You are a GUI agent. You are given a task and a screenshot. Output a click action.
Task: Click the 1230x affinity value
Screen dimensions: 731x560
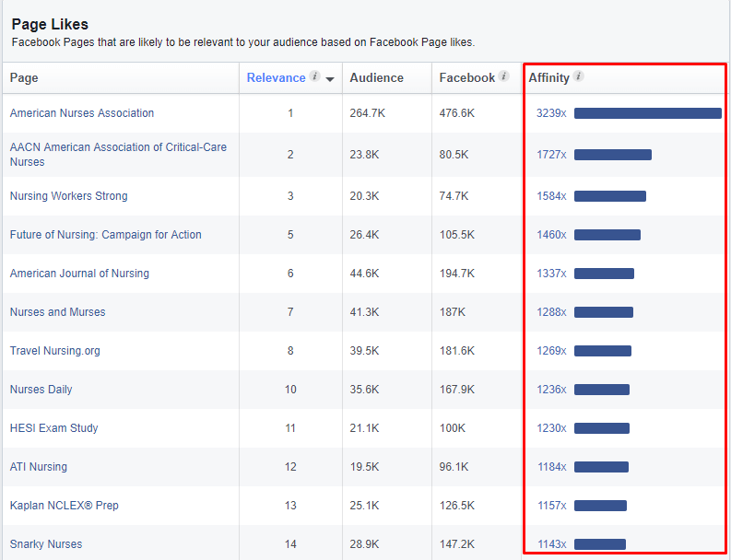[551, 427]
